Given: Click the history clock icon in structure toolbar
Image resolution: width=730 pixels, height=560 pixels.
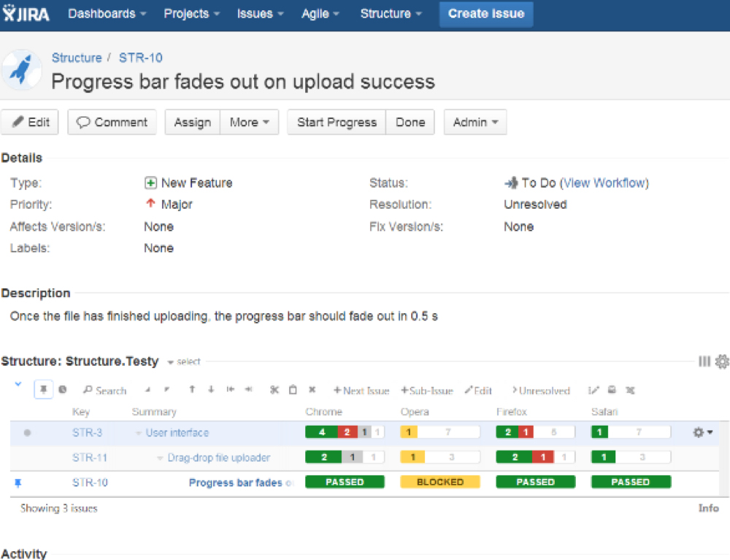Looking at the screenshot, I should (63, 390).
